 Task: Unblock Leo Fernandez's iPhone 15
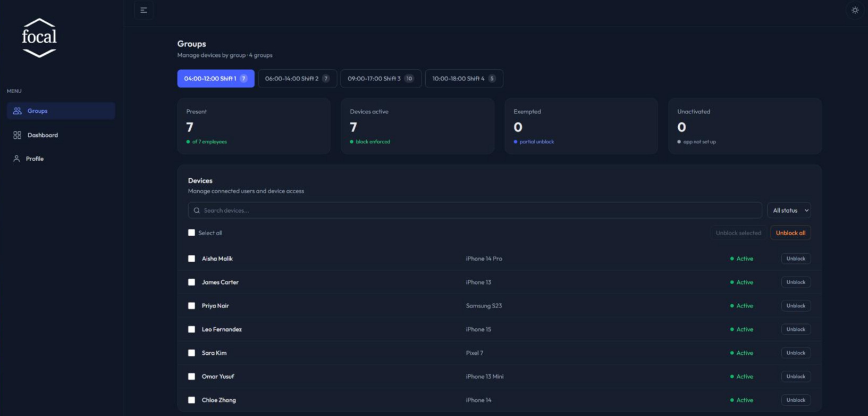[796, 329]
